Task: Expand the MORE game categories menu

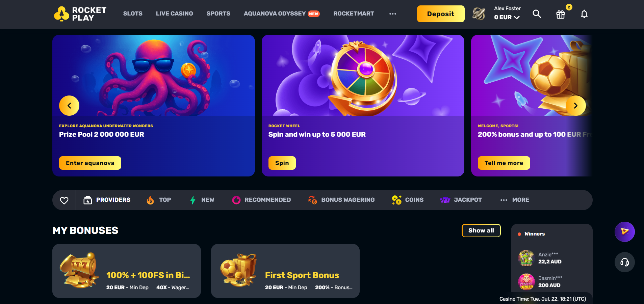Action: coord(515,200)
